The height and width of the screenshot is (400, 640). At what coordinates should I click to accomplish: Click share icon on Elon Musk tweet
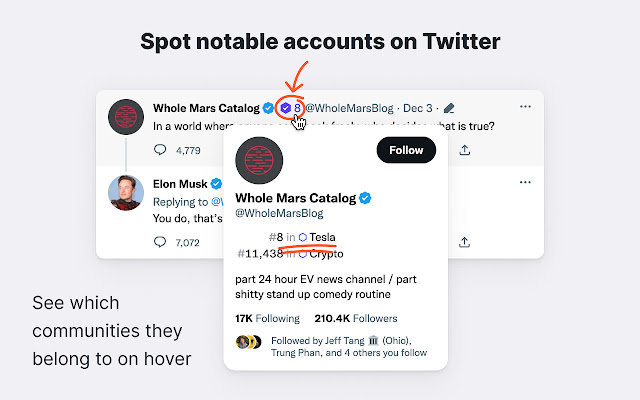[x=464, y=242]
